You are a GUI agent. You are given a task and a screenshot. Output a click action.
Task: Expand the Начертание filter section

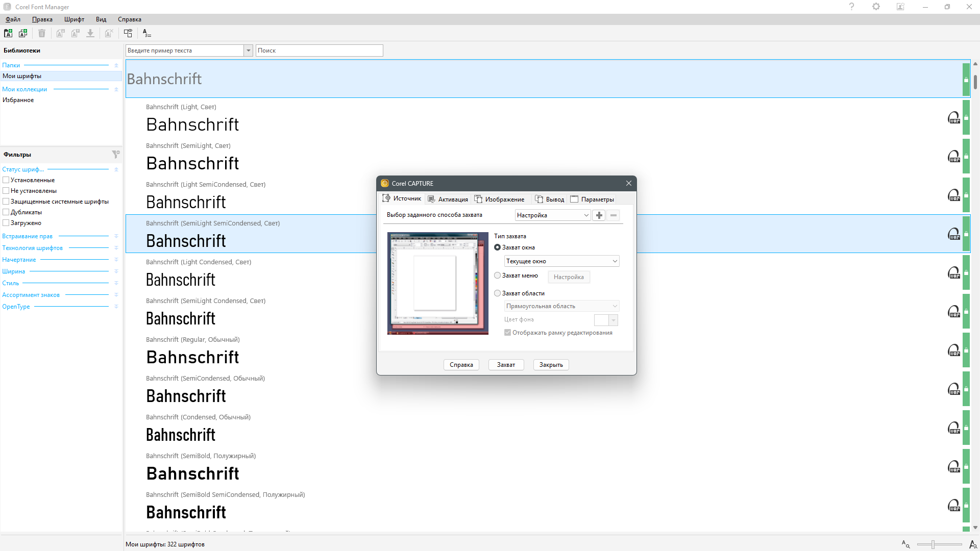116,260
